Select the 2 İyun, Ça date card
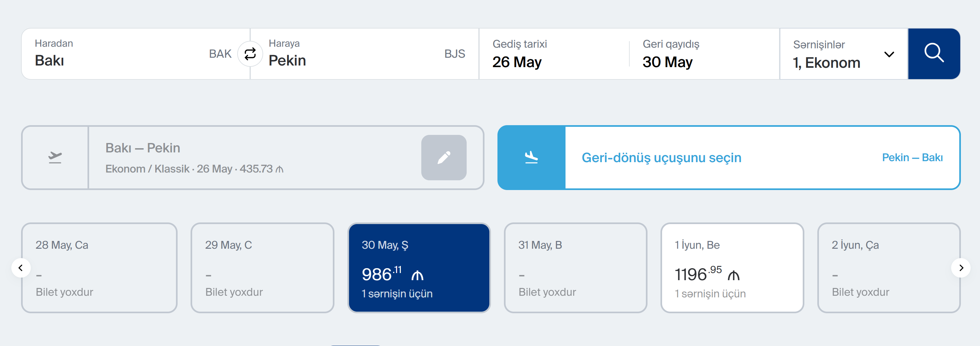Screen dimensions: 980x346 pyautogui.click(x=888, y=268)
